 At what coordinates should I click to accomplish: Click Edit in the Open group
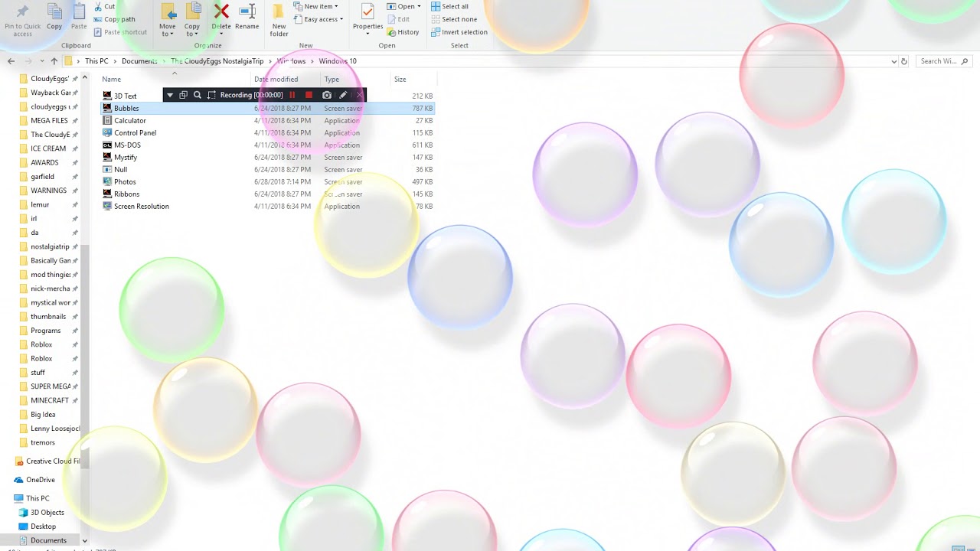pos(398,19)
